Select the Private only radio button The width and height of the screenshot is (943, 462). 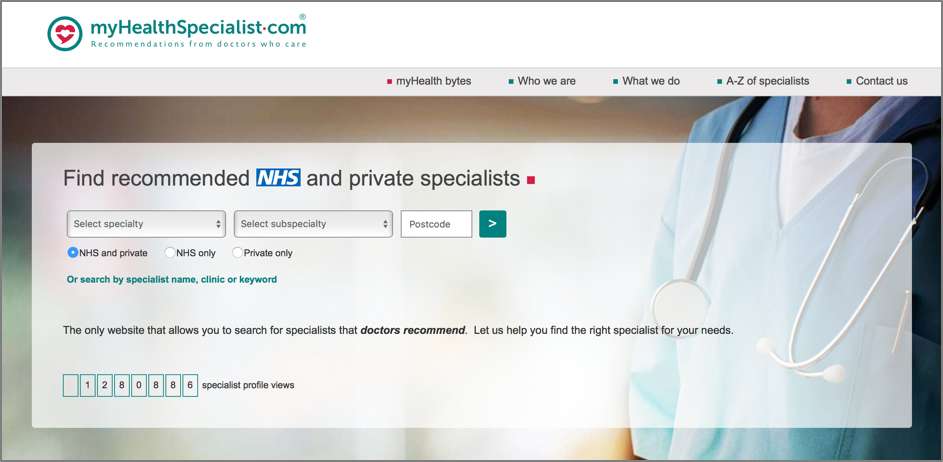(238, 253)
